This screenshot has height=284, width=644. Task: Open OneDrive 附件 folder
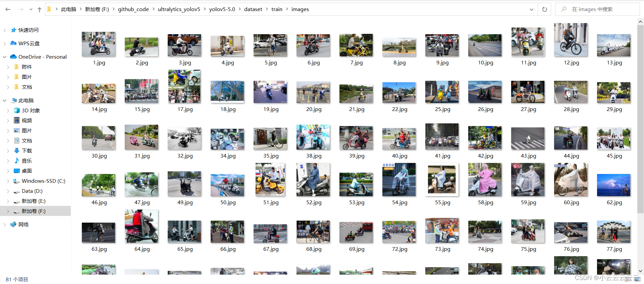click(26, 67)
